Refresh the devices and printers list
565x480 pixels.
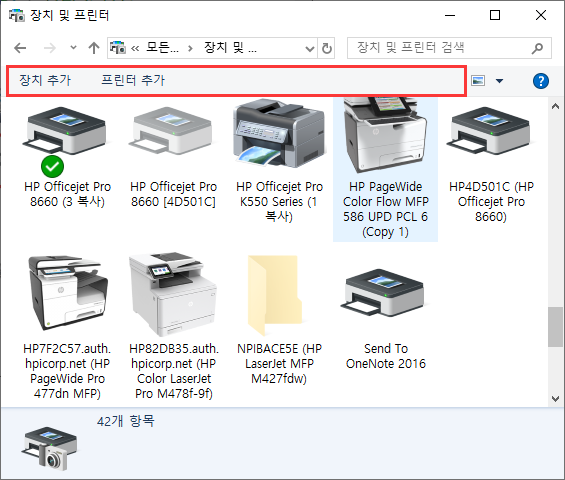point(326,48)
